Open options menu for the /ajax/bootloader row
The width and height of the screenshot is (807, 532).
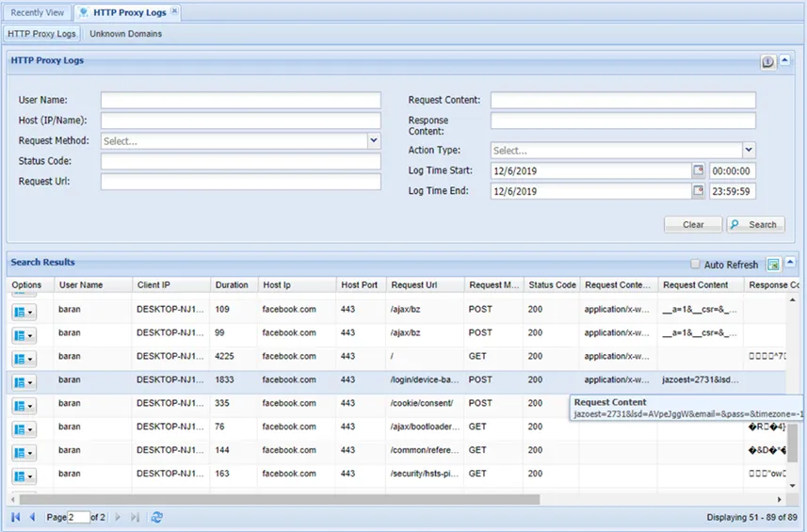[x=24, y=429]
